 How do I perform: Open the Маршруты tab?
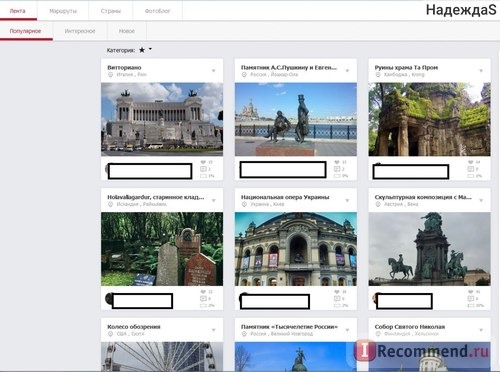(63, 11)
